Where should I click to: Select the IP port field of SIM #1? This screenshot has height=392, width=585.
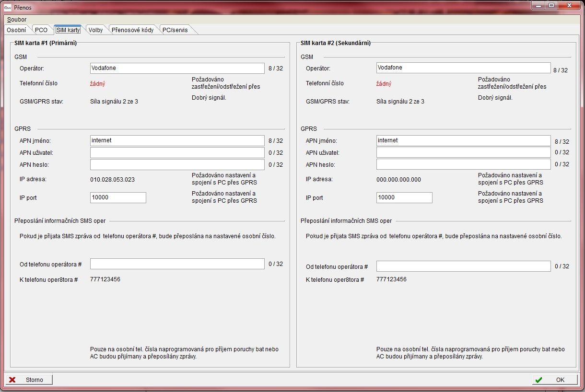pyautogui.click(x=118, y=197)
